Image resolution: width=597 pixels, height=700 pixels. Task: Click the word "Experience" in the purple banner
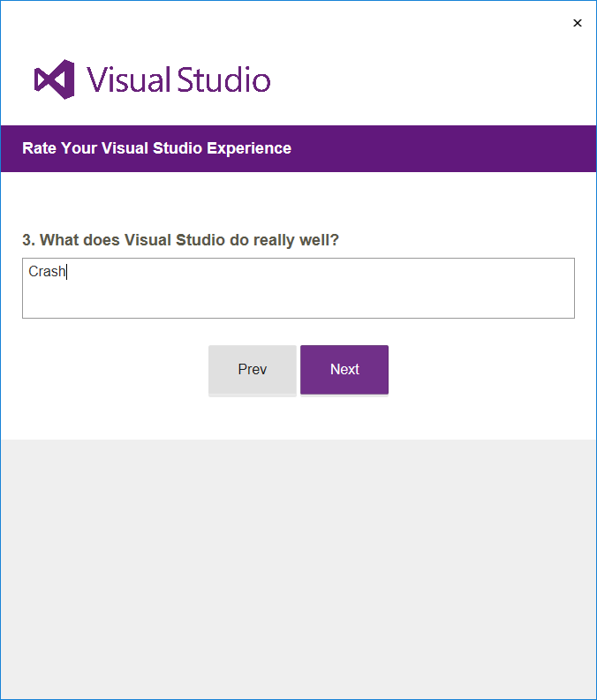249,148
